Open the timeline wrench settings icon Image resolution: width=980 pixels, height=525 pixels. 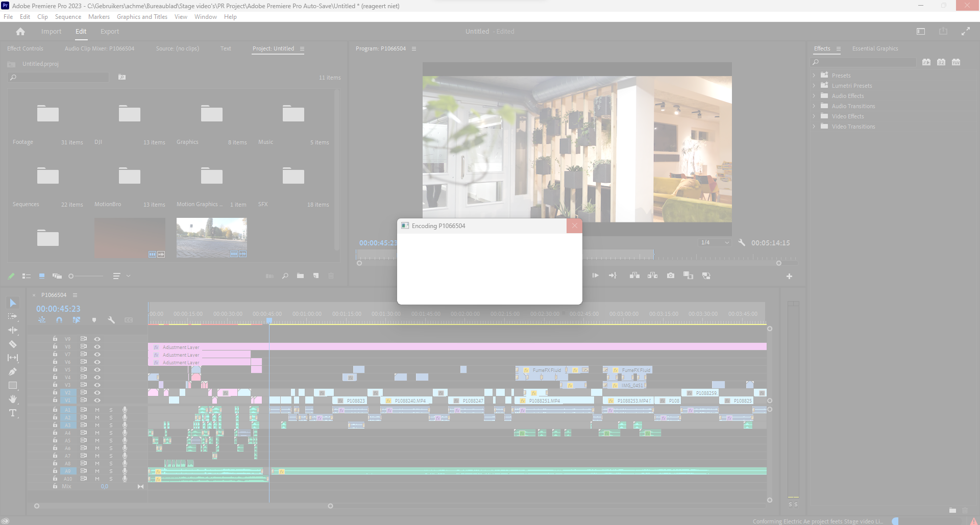click(x=111, y=320)
